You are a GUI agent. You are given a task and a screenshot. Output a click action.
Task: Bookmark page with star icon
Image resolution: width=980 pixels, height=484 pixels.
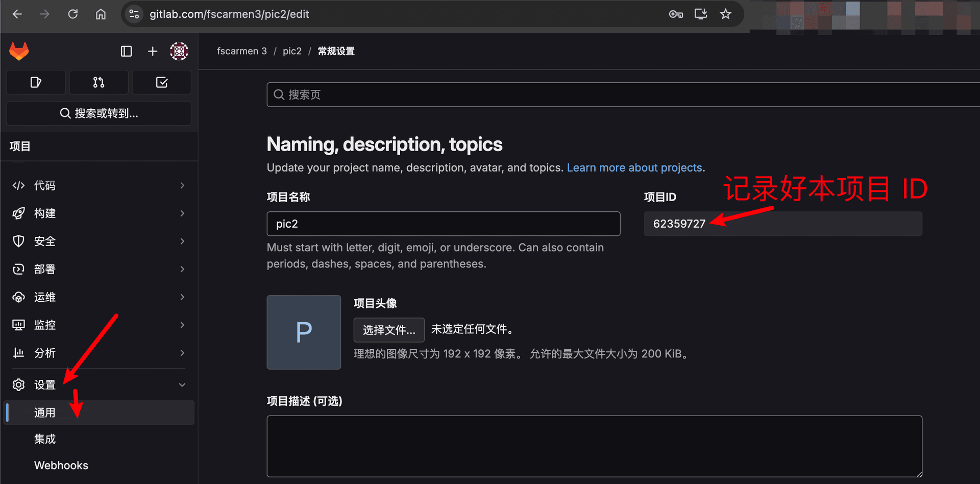pos(725,14)
